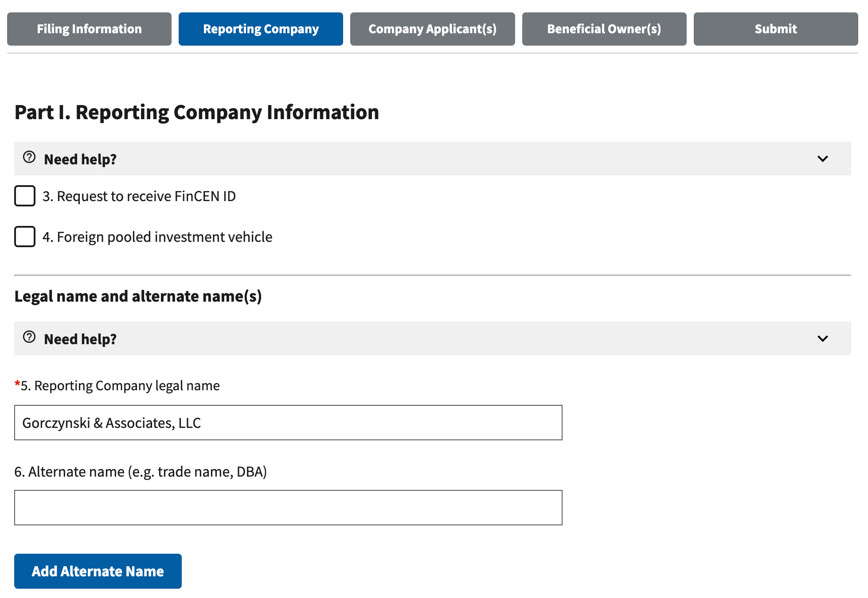Click question-mark icon under Part I heading

pos(29,157)
